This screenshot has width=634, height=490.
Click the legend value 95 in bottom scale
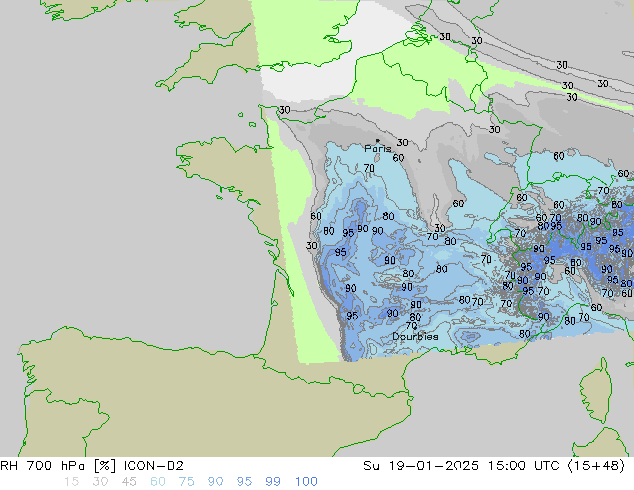(244, 482)
